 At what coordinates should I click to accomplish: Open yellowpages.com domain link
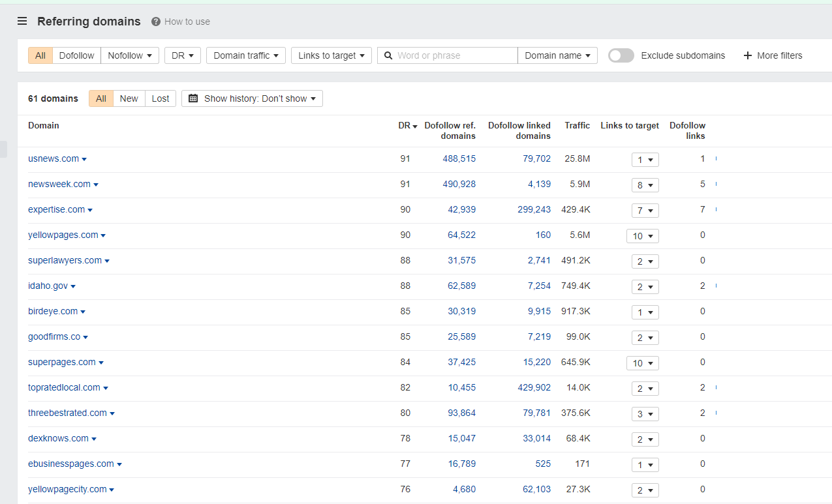63,235
